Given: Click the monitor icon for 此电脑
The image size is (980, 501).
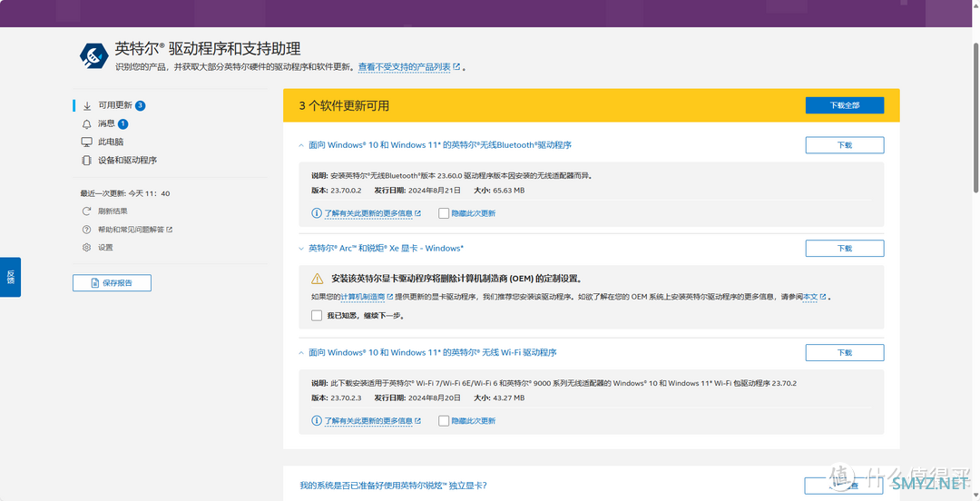Looking at the screenshot, I should point(87,142).
